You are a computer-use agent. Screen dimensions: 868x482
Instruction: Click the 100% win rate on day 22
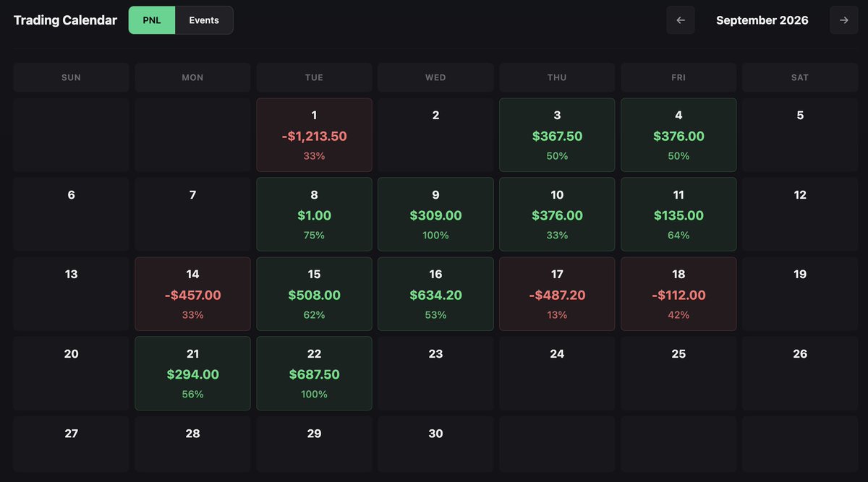pos(314,395)
